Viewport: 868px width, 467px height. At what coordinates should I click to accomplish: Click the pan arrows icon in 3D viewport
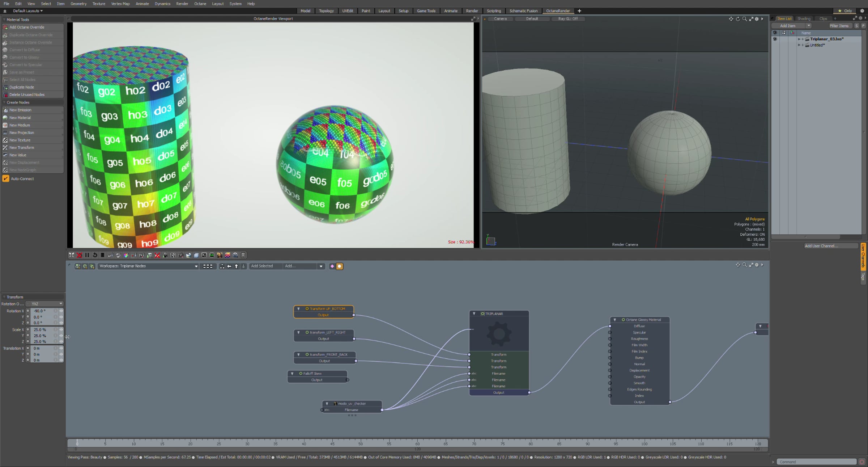(x=731, y=19)
